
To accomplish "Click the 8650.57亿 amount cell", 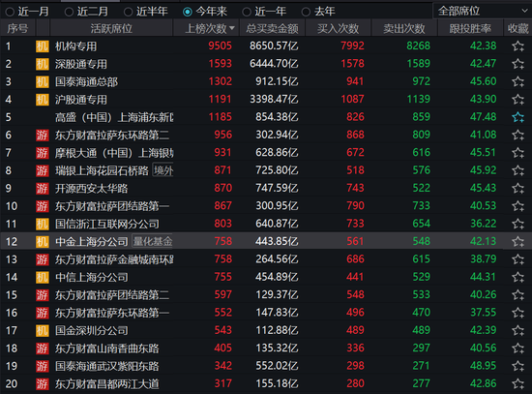I will pos(274,45).
